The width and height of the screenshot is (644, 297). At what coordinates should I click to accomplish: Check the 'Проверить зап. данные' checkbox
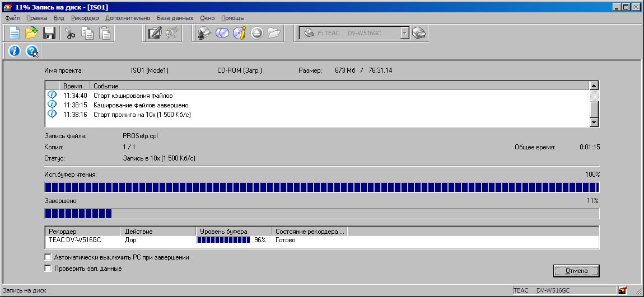(x=47, y=268)
